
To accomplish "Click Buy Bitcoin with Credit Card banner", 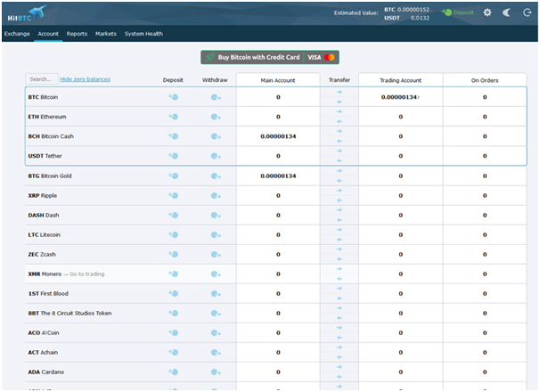I will 270,57.
